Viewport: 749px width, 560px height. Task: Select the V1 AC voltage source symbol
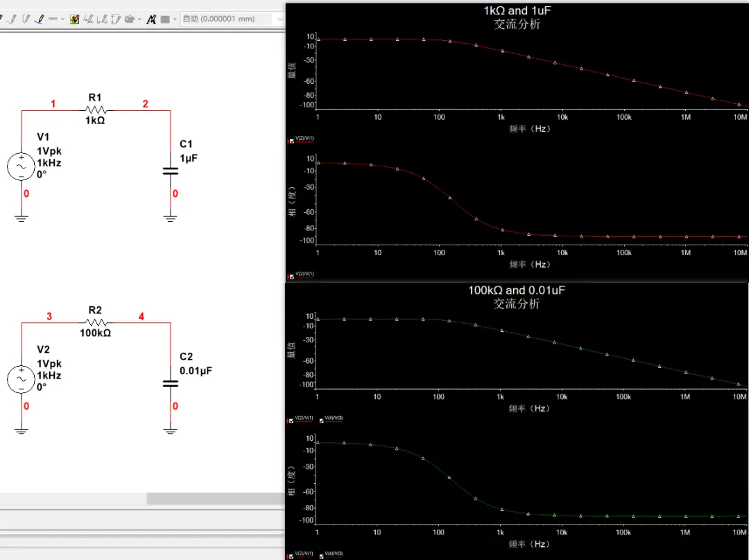point(21,166)
